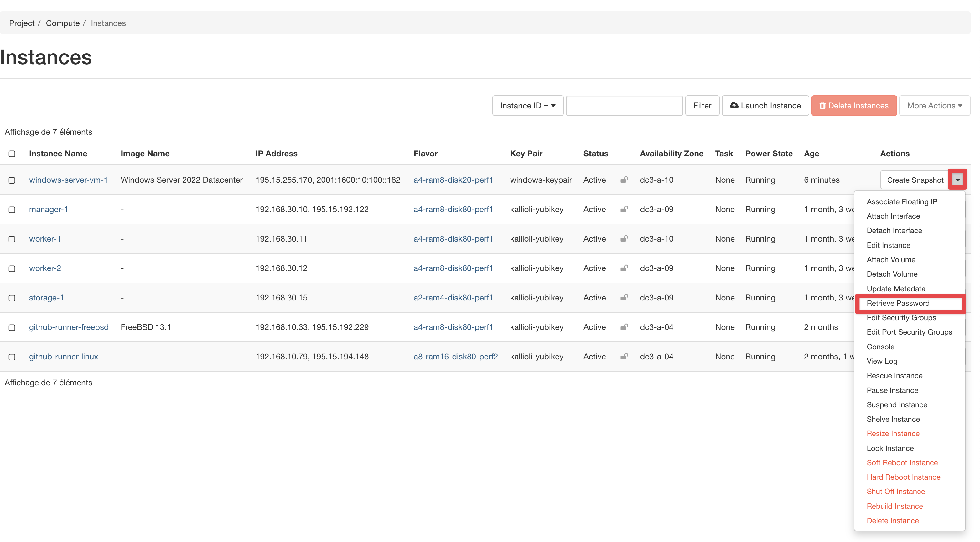Open the worker-1 instance link

point(45,239)
